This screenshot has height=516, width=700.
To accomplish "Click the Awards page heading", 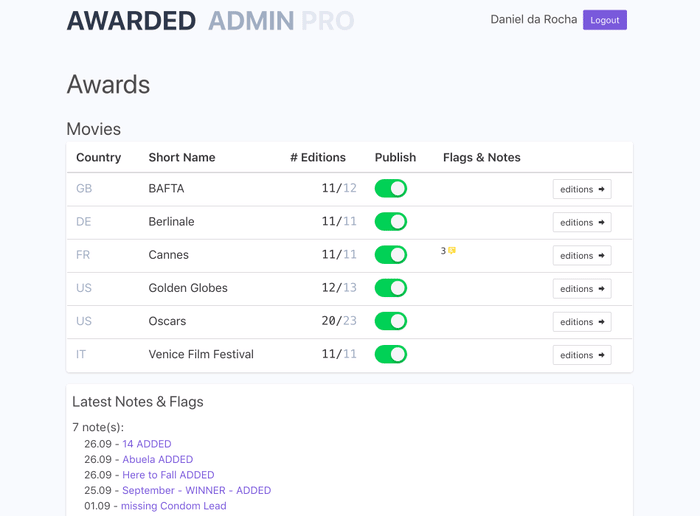I will [x=108, y=84].
